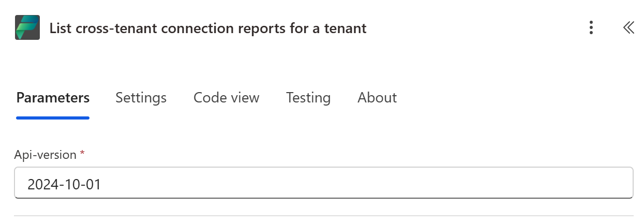This screenshot has height=223, width=644.
Task: Click the empty right side of Api-version box
Action: point(517,183)
